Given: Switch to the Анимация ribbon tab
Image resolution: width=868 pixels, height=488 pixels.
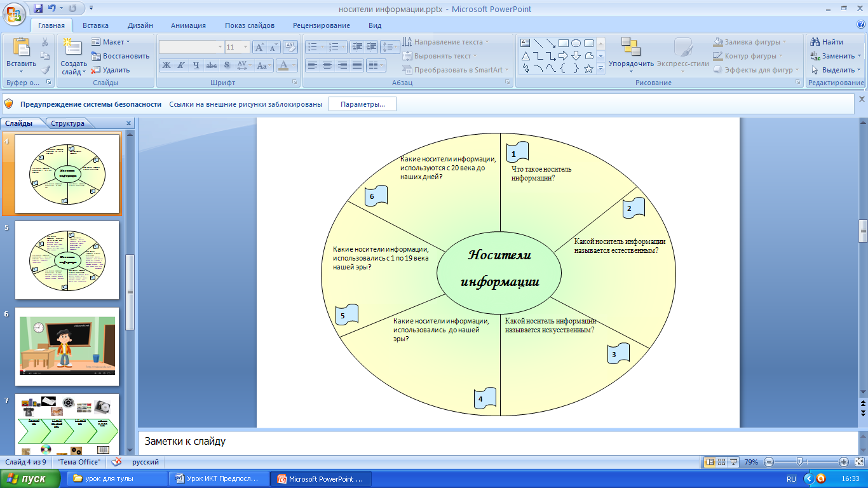Looking at the screenshot, I should (188, 25).
